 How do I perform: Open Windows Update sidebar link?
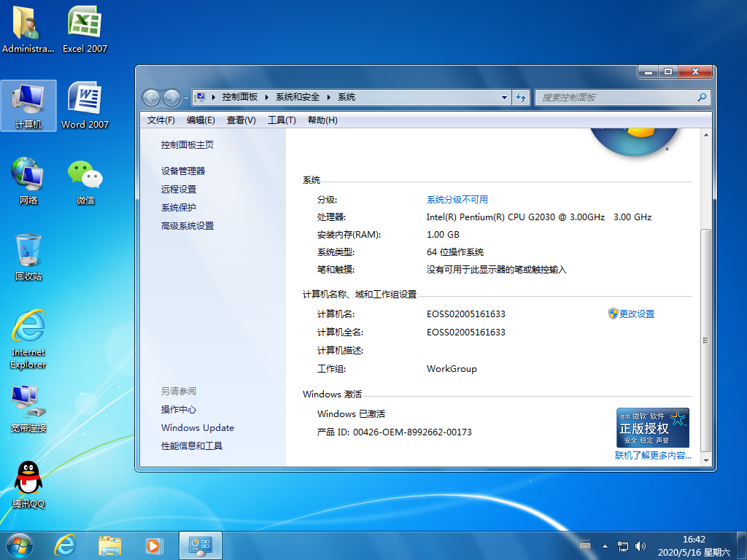click(198, 427)
